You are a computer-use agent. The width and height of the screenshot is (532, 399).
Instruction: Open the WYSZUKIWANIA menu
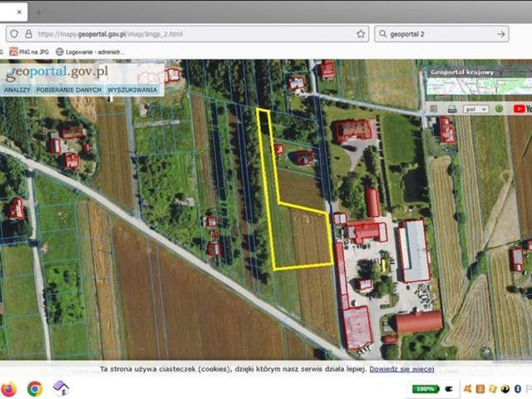tap(132, 89)
